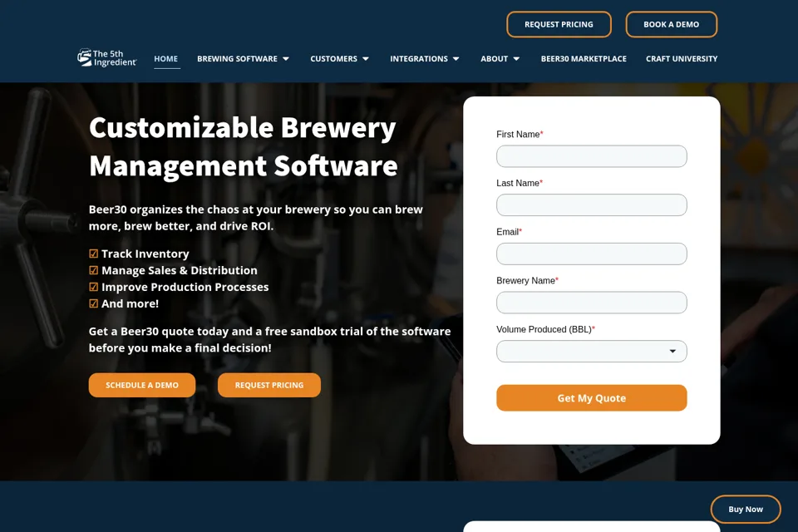Image resolution: width=798 pixels, height=532 pixels.
Task: Submit the form with Get My Quote
Action: pyautogui.click(x=591, y=398)
